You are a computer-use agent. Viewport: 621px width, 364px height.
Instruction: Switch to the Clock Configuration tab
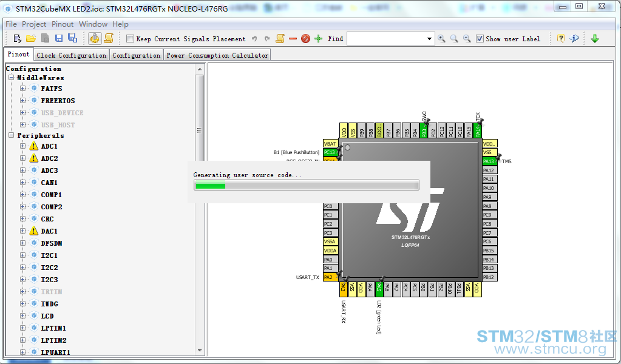coord(71,55)
